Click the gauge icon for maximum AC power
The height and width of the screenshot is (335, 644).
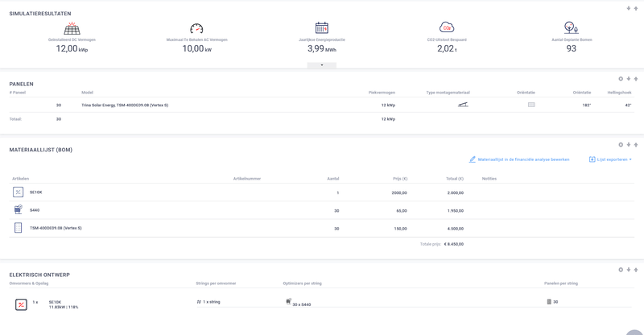pyautogui.click(x=196, y=28)
